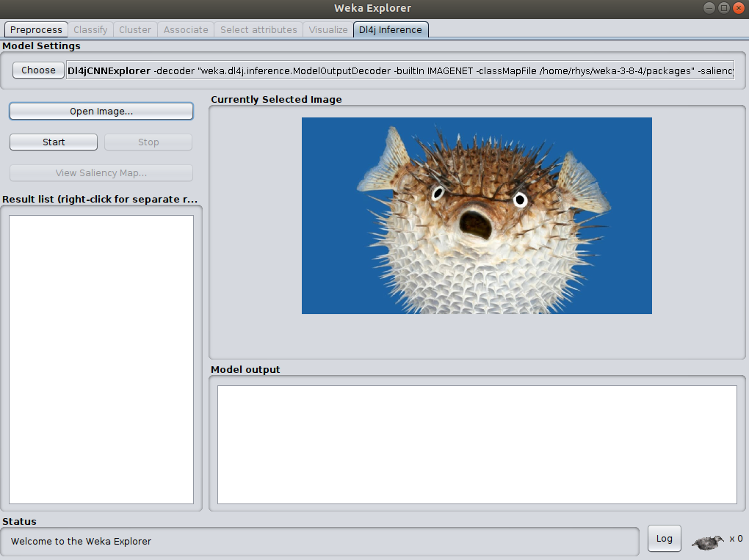The image size is (749, 560).
Task: Click inside the Result list panel
Action: (x=101, y=360)
